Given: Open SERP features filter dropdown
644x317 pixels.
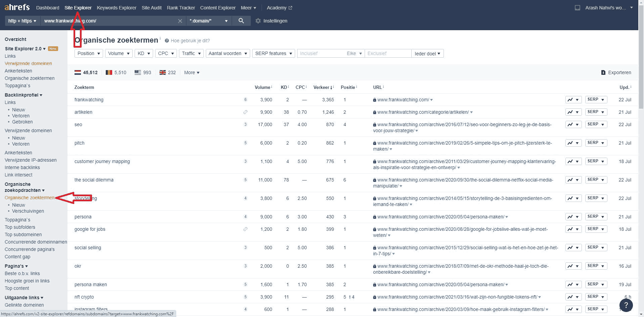Looking at the screenshot, I should (273, 53).
